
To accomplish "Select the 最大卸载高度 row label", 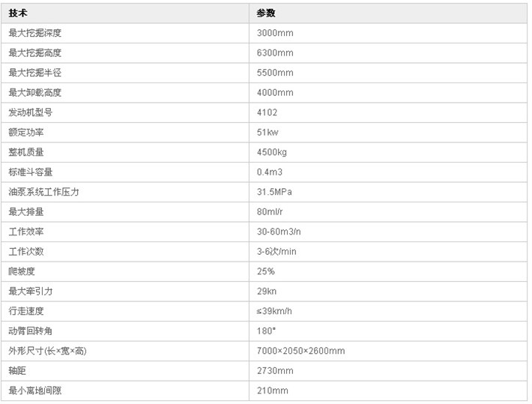I will 35,92.
